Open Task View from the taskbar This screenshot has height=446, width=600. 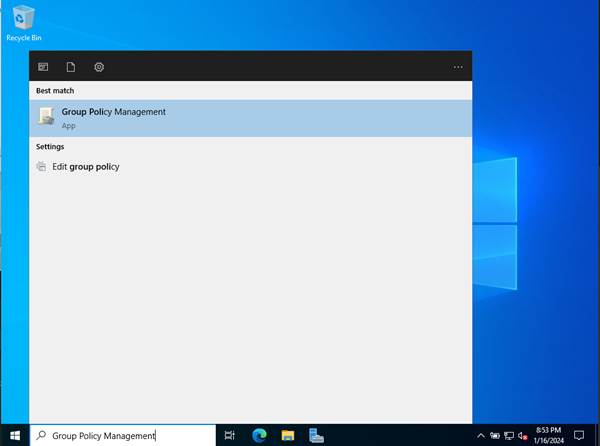click(x=230, y=435)
